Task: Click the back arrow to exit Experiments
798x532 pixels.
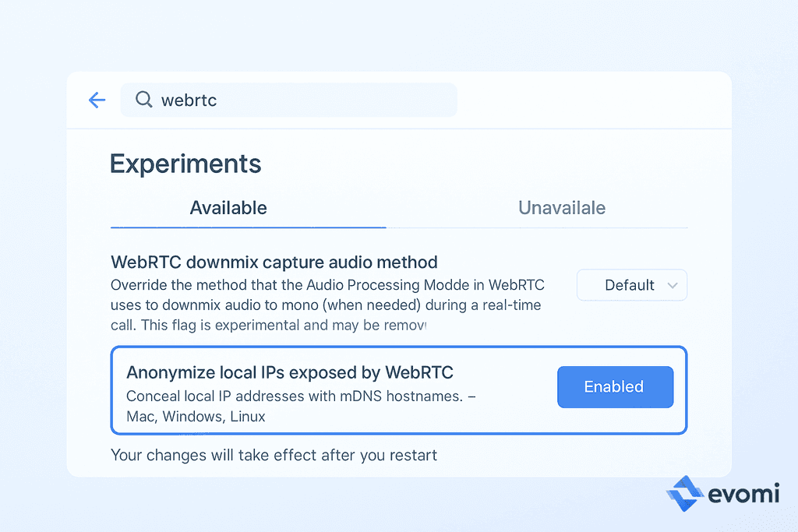Action: tap(96, 100)
